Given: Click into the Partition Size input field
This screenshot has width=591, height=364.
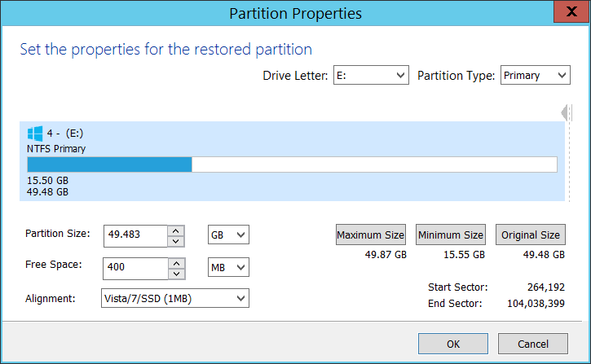Looking at the screenshot, I should point(135,236).
